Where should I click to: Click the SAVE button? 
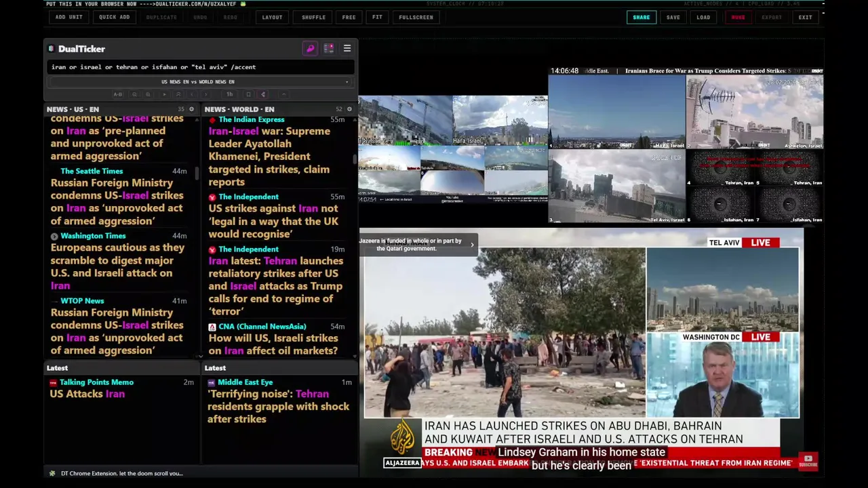pos(673,17)
